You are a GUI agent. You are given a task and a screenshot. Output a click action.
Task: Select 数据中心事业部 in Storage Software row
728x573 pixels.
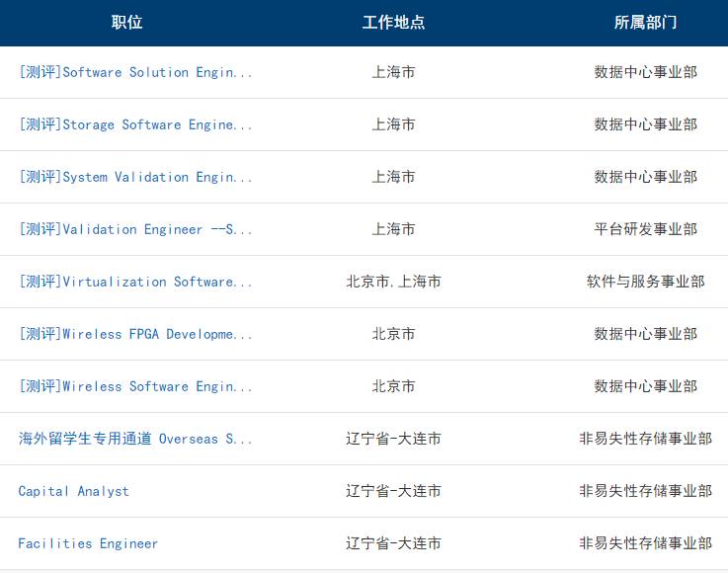[x=645, y=124]
